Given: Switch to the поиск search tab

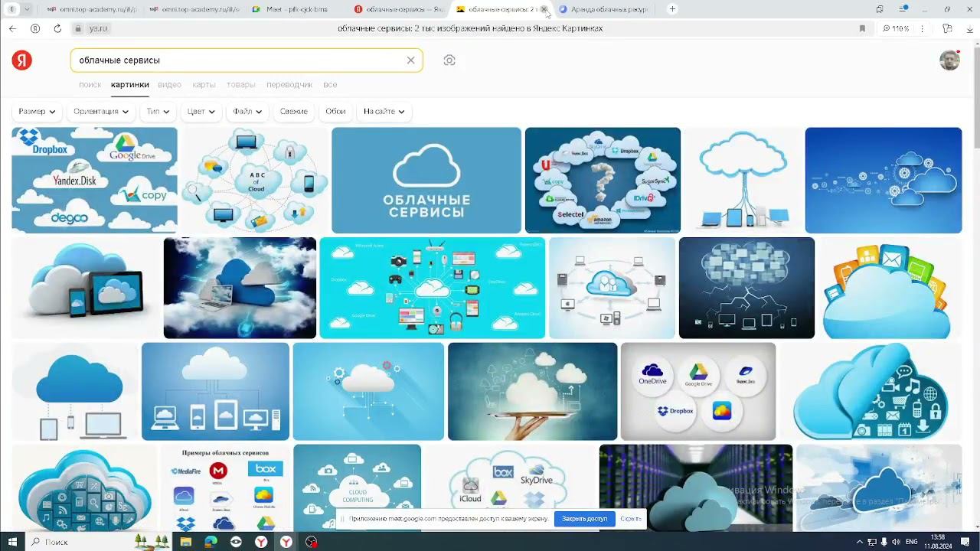Looking at the screenshot, I should coord(90,85).
